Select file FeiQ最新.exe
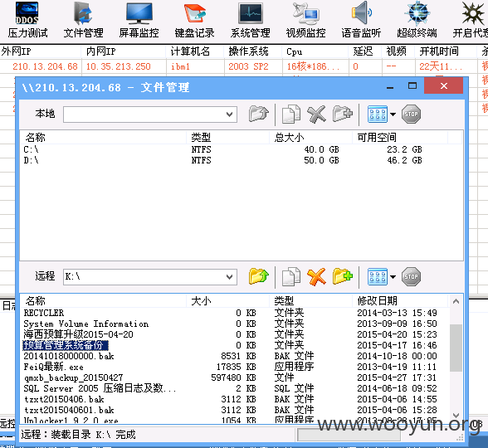Viewport: 488px width, 448px height. point(53,367)
